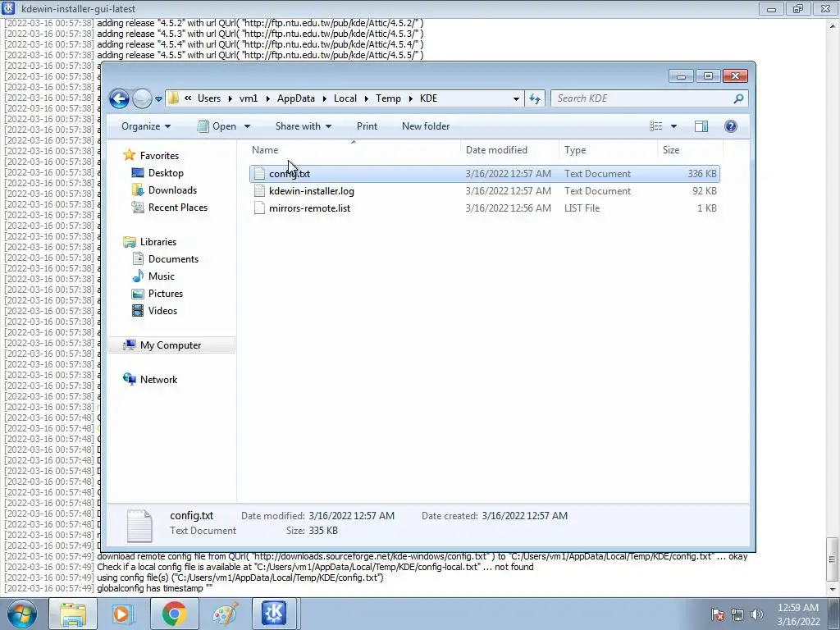Click KDE in the address breadcrumb
The image size is (840, 630).
coord(428,98)
